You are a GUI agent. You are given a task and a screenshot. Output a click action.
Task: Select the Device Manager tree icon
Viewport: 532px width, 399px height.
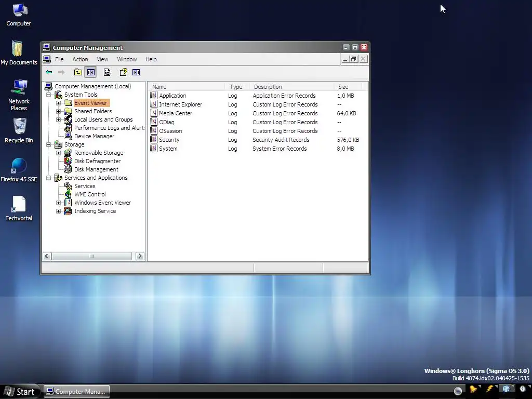(x=68, y=136)
